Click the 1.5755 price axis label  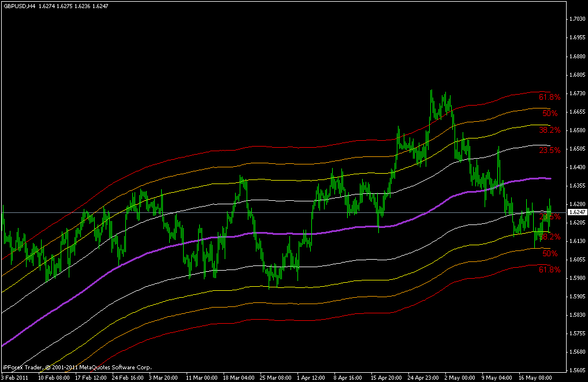[x=577, y=334]
